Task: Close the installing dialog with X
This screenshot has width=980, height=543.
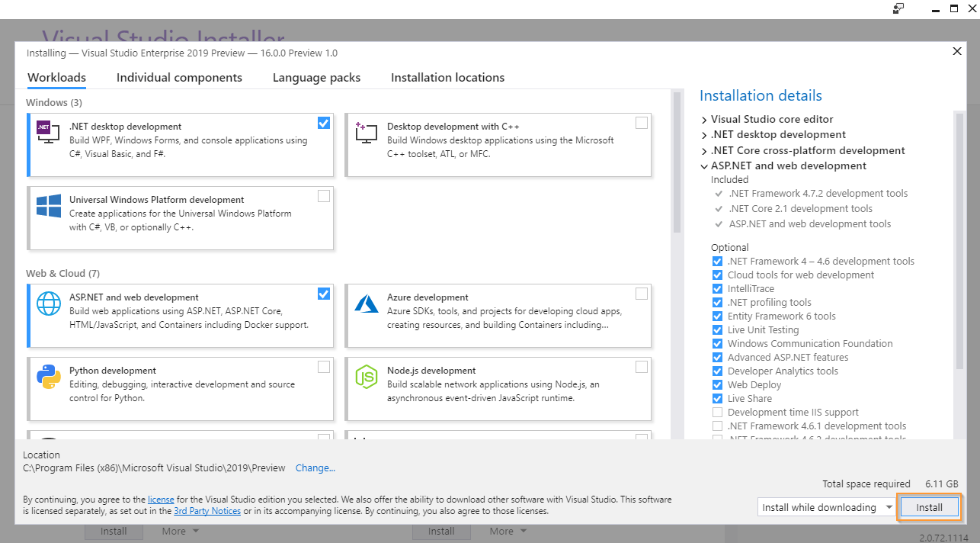Action: pyautogui.click(x=957, y=52)
